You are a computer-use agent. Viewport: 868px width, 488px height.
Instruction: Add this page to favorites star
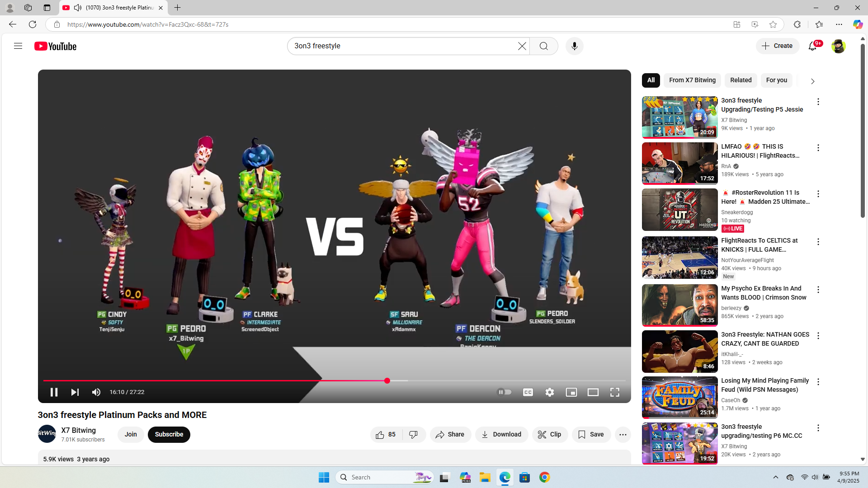coord(773,24)
